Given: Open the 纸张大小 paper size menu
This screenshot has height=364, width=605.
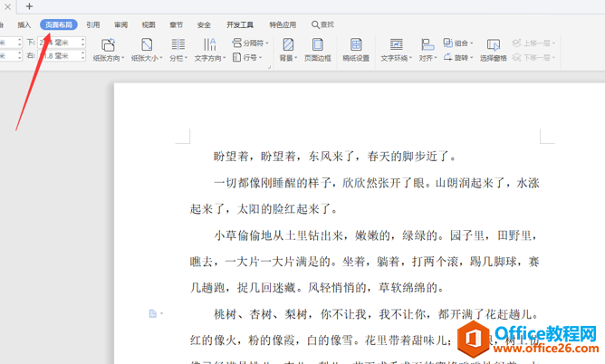Looking at the screenshot, I should [147, 50].
